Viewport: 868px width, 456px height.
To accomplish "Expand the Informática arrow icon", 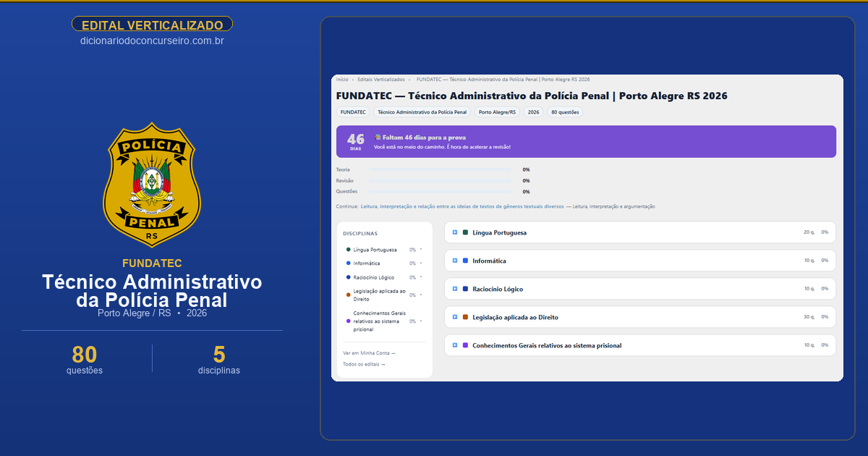I will [455, 261].
